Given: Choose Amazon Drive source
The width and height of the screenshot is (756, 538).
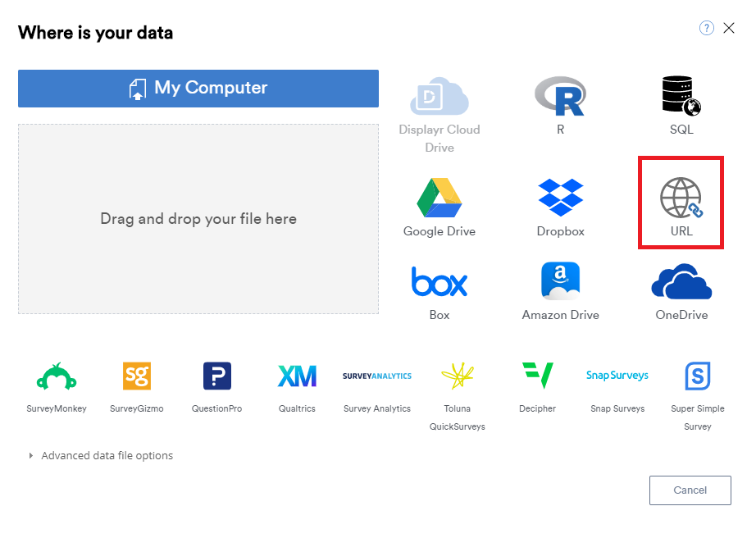Looking at the screenshot, I should click(x=560, y=281).
